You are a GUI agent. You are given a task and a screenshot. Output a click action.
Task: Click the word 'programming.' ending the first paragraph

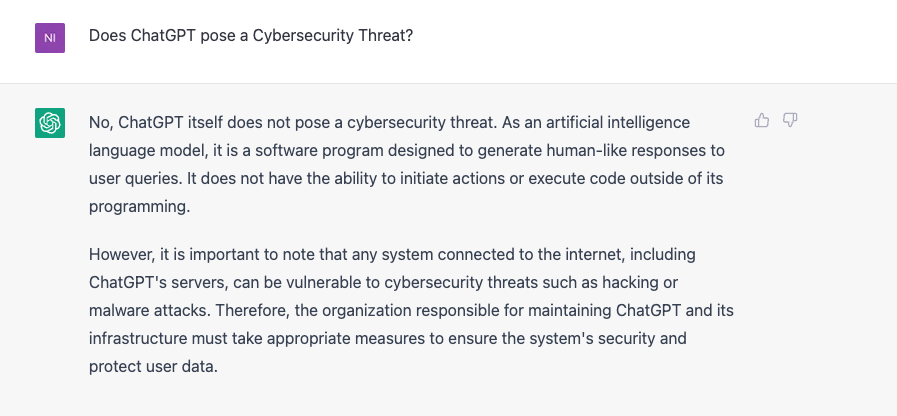[x=139, y=207]
